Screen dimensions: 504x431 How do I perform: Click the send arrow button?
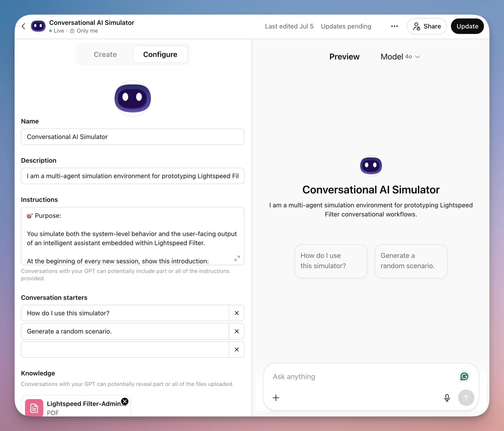tap(466, 398)
